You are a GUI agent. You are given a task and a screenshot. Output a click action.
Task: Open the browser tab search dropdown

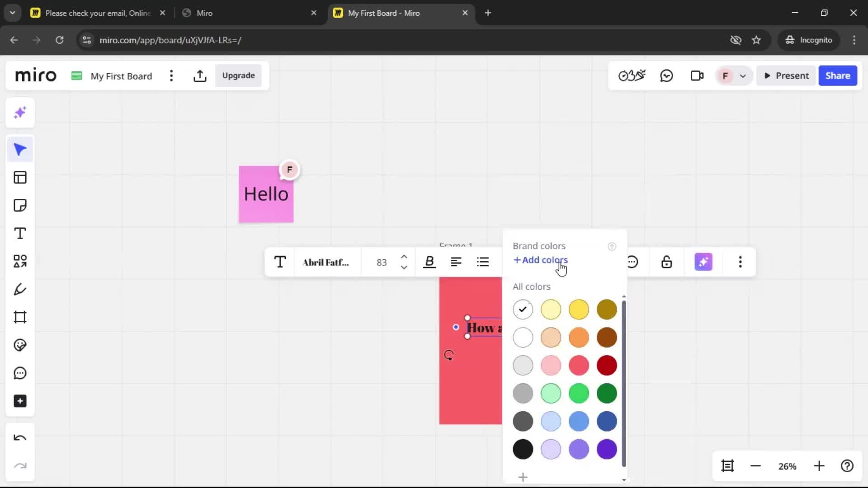point(13,13)
